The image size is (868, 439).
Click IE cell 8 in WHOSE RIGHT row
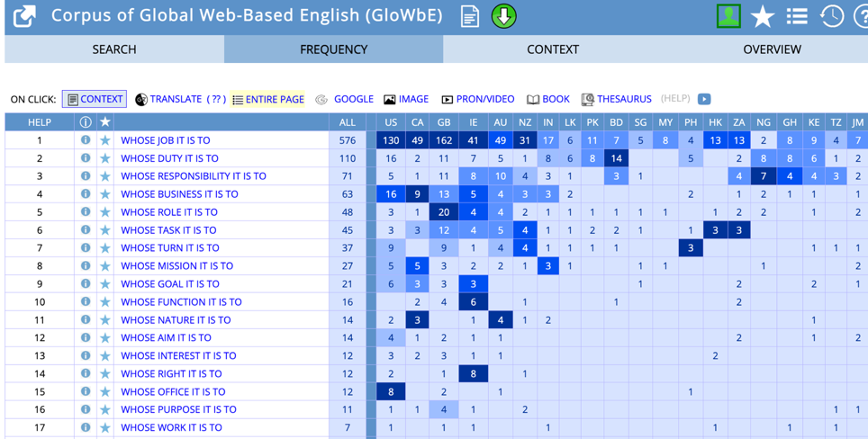coord(473,373)
